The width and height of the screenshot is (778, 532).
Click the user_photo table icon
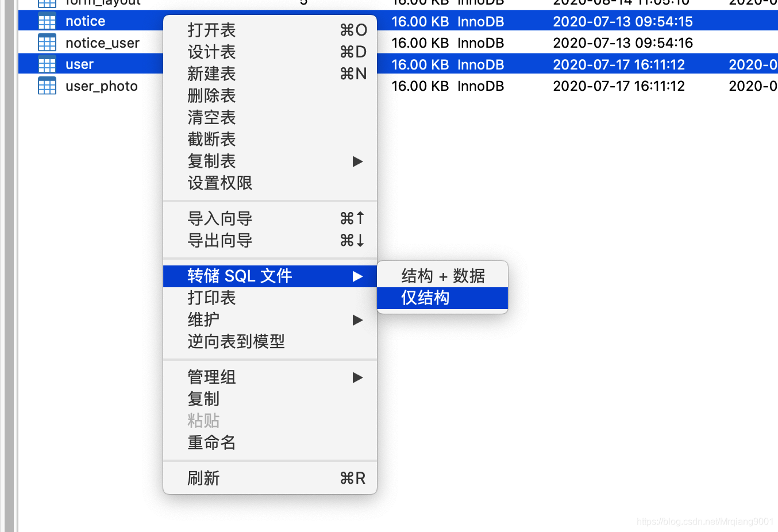(47, 86)
